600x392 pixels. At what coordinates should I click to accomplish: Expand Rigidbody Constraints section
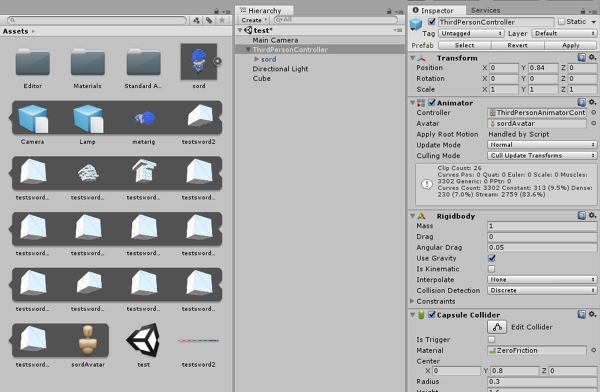pos(412,301)
